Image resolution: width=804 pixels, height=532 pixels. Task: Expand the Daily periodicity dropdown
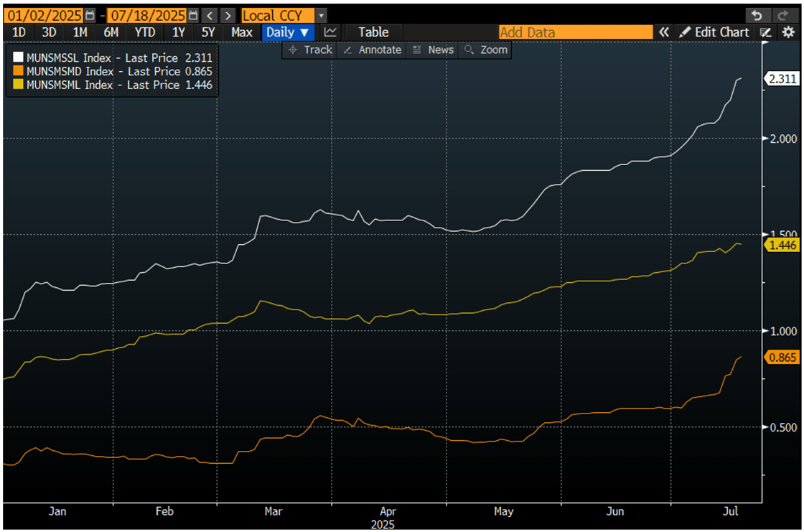click(x=288, y=32)
